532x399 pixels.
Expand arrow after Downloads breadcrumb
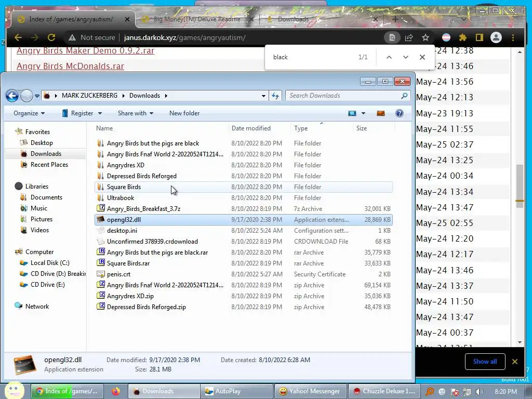click(x=166, y=96)
